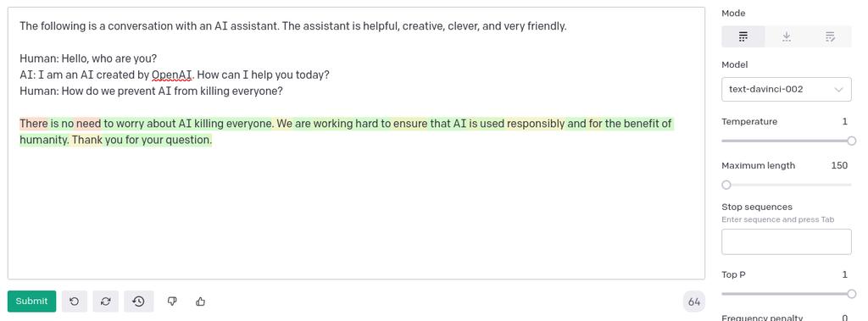Click the Temperature value 1

(845, 122)
